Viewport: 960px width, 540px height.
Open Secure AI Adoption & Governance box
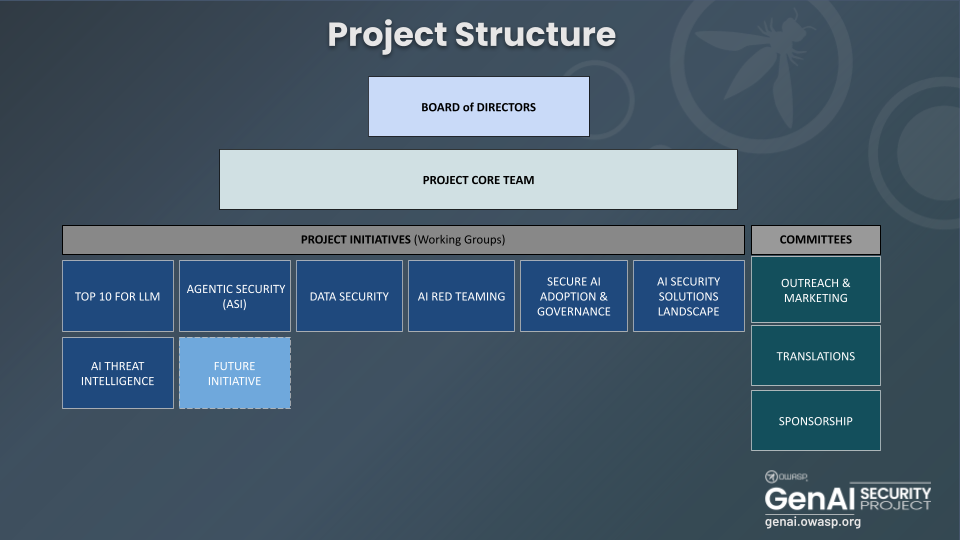(573, 296)
